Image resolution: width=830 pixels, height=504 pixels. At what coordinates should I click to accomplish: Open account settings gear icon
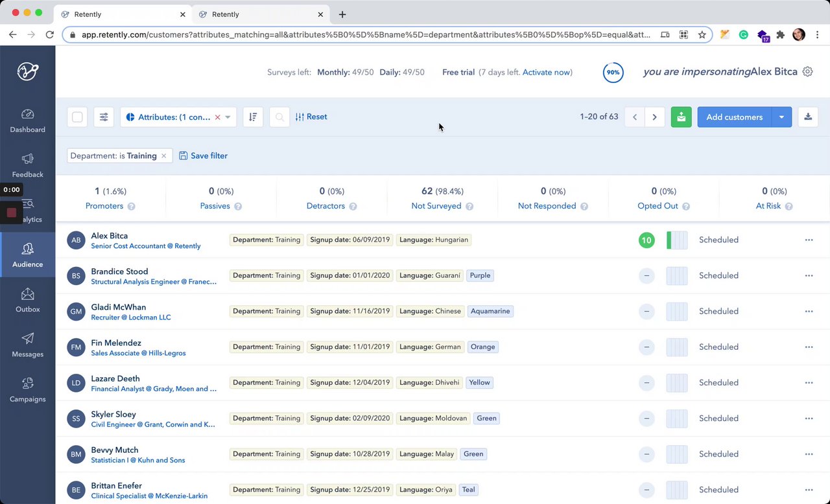point(807,72)
